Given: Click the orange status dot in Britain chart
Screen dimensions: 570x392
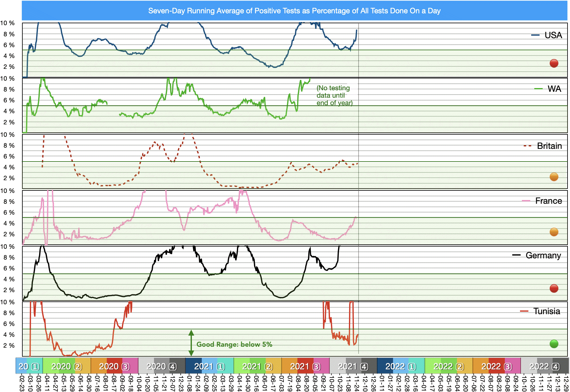Looking at the screenshot, I should 554,177.
